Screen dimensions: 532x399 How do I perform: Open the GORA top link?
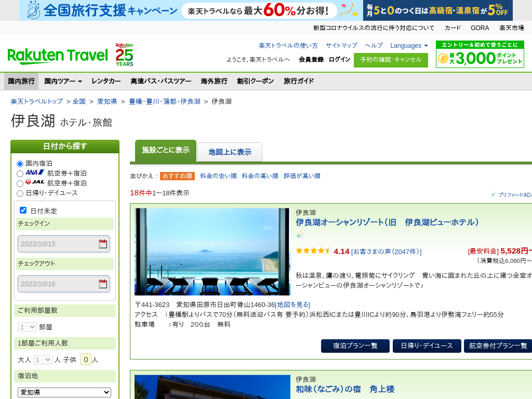click(x=480, y=28)
